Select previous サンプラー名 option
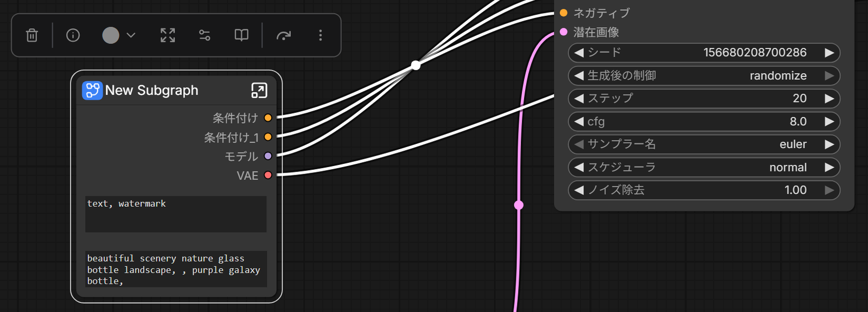 coord(579,144)
